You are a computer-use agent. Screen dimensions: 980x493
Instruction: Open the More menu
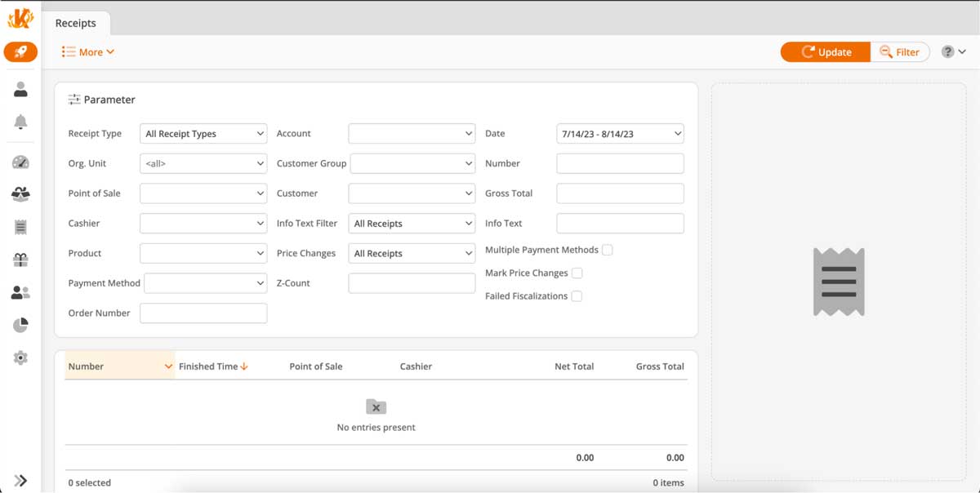pyautogui.click(x=87, y=51)
